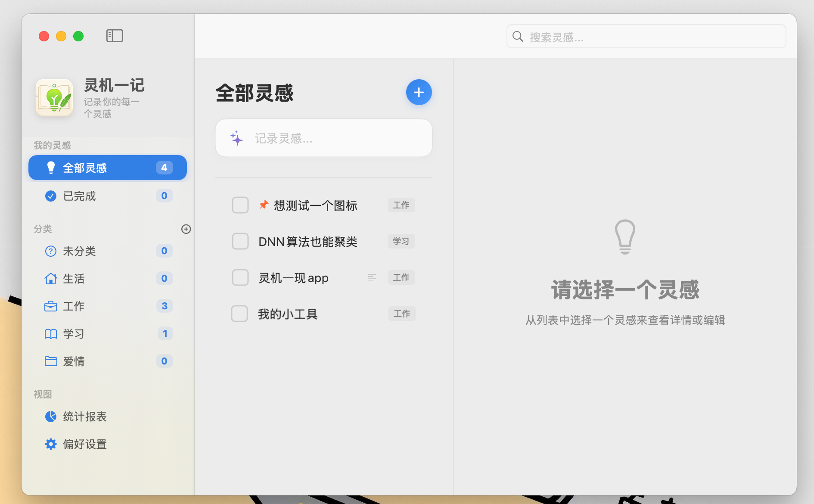814x504 pixels.
Task: Click the sparkle icon in quick entry
Action: point(236,138)
